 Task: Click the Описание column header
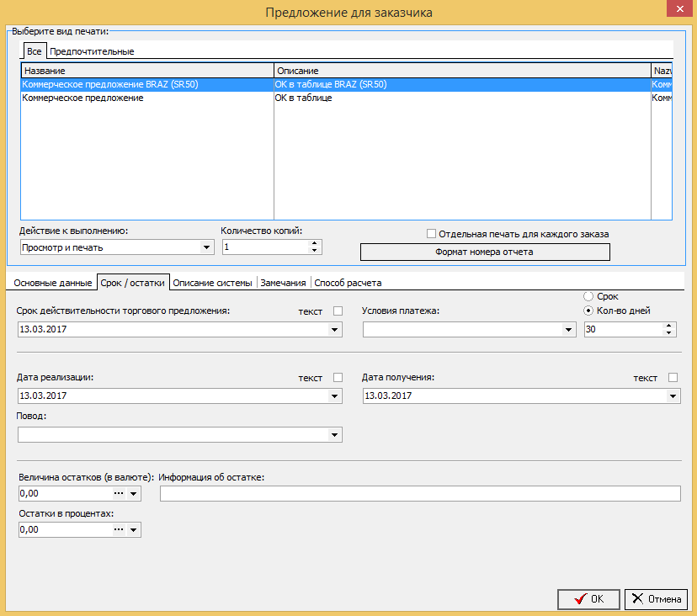tap(462, 71)
